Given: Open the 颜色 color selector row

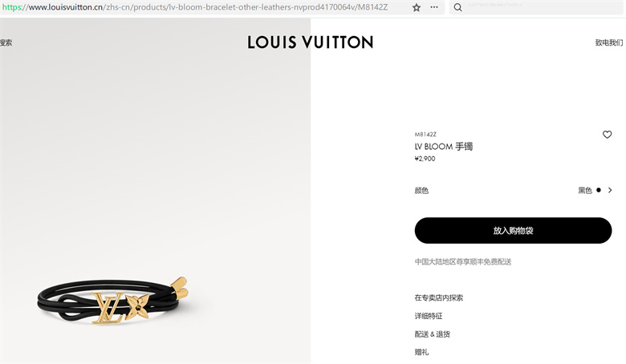Looking at the screenshot, I should (x=513, y=191).
